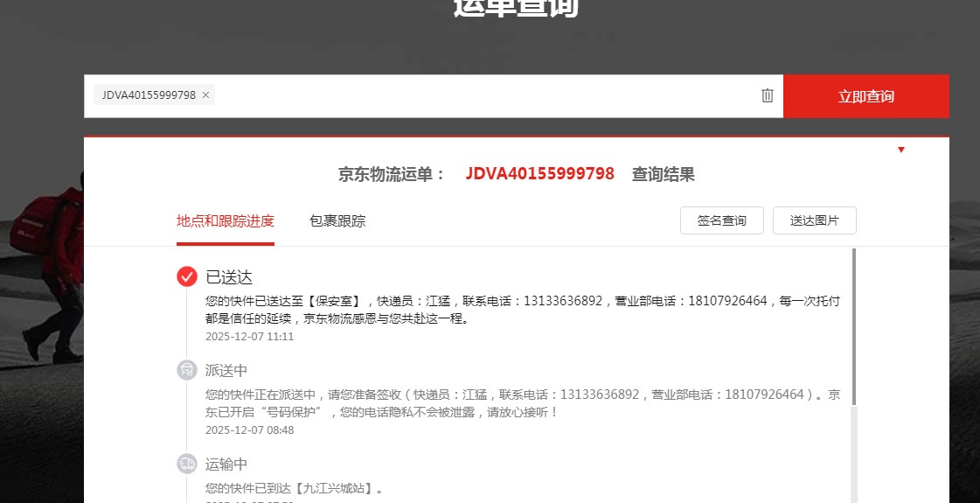Screen dimensions: 980x503
Task: Select the 地点和跟踪进度 tab
Action: pos(226,221)
